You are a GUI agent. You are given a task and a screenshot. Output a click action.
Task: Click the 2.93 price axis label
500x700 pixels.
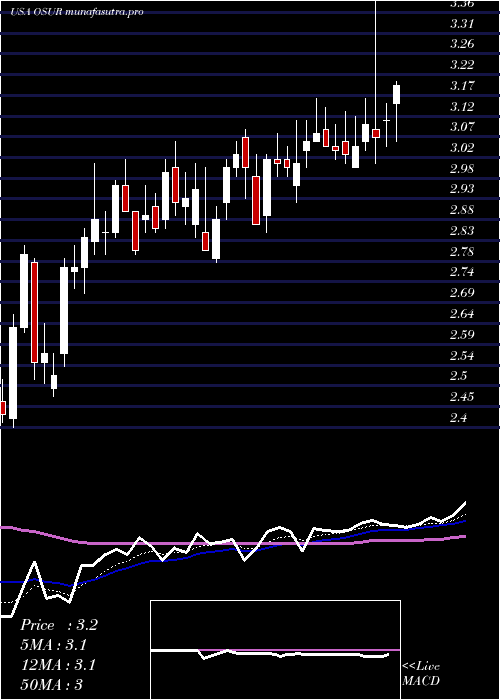tap(462, 189)
